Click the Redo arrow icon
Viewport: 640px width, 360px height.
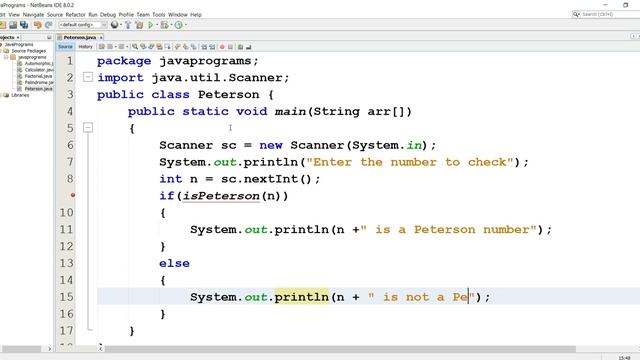(x=48, y=25)
